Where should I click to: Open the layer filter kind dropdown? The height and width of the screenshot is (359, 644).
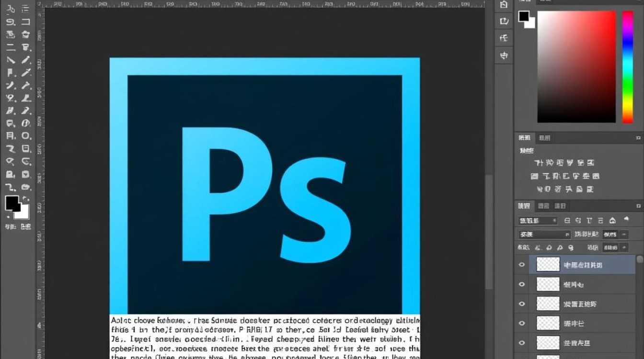(x=538, y=220)
